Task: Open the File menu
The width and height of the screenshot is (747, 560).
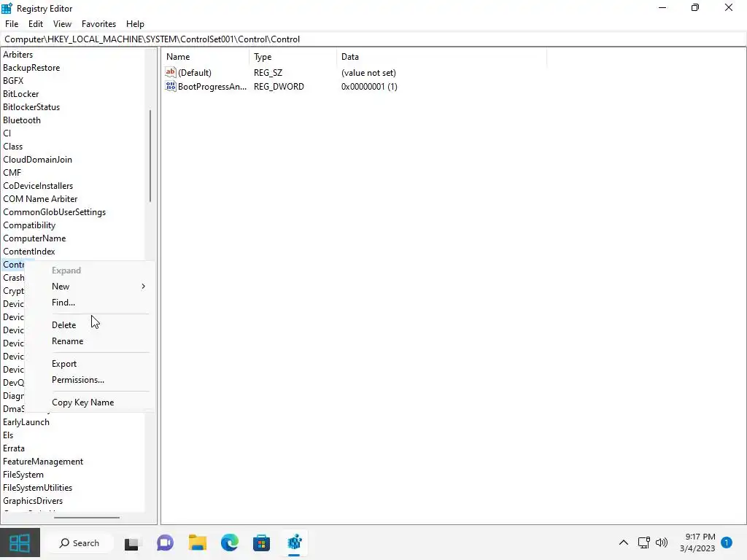Action: point(12,24)
